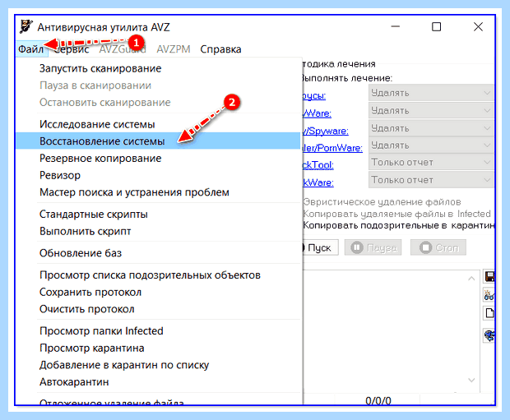Image resolution: width=510 pixels, height=420 pixels.
Task: Open Просмотр списка подозрительных объектов
Action: (x=158, y=275)
